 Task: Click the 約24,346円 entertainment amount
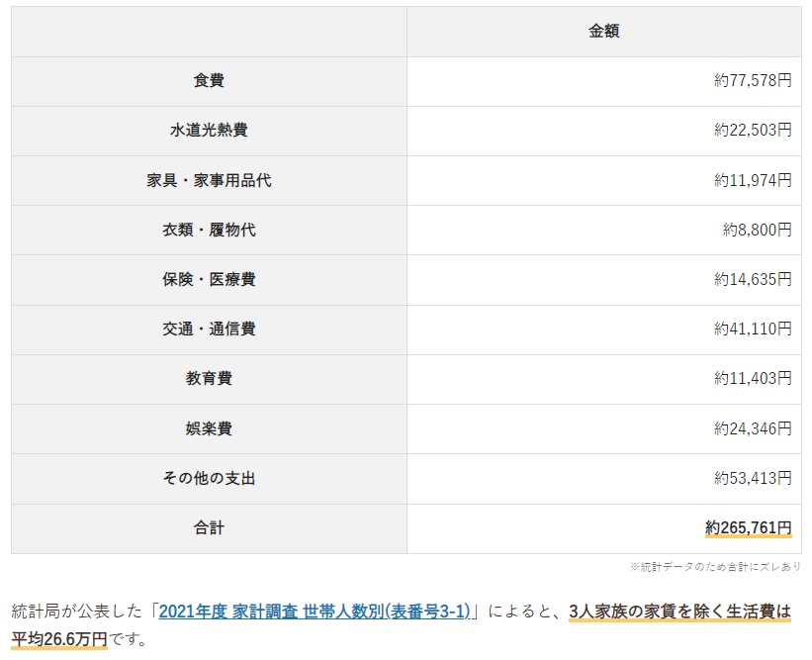click(753, 428)
